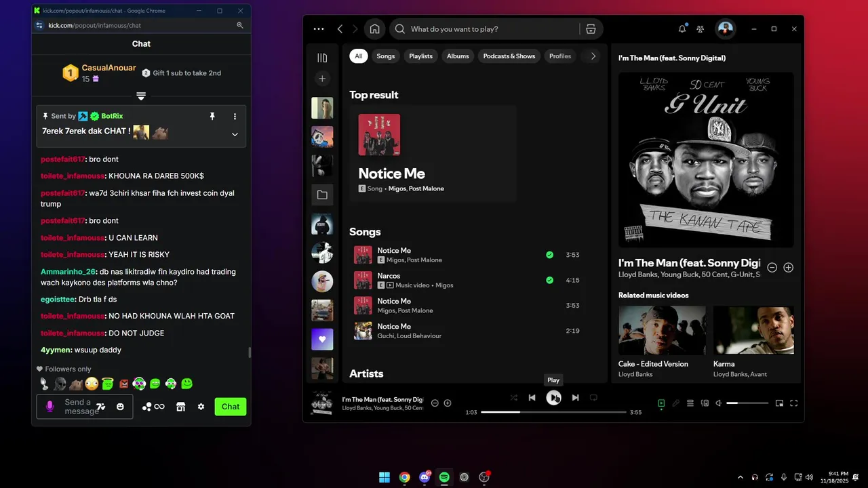Collapse the Kick chat leaderboard handle

141,96
